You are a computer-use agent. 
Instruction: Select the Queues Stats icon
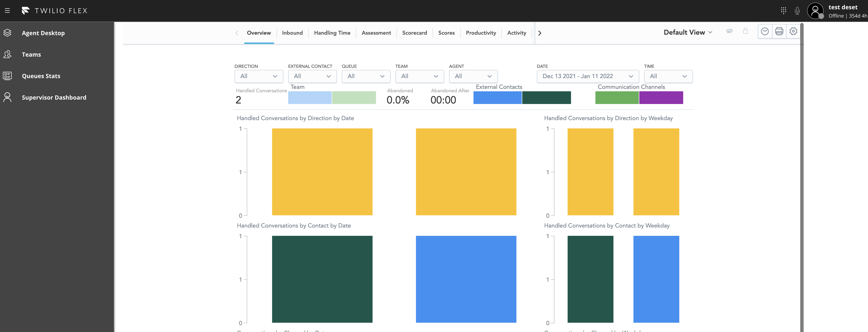(8, 76)
